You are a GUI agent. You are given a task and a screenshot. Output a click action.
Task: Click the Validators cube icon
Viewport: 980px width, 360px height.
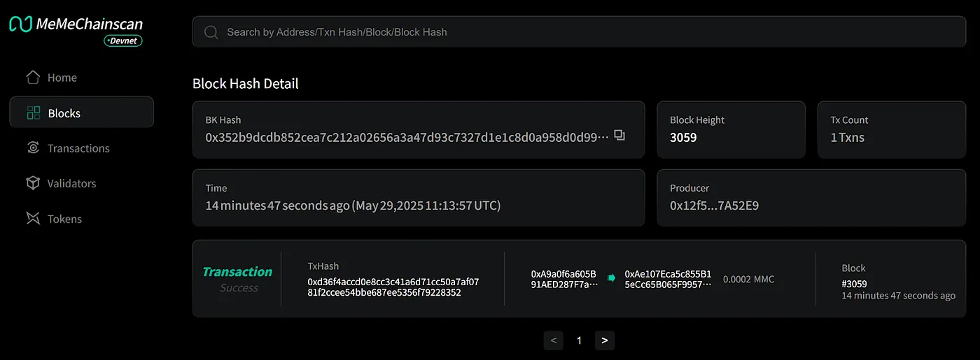click(33, 183)
